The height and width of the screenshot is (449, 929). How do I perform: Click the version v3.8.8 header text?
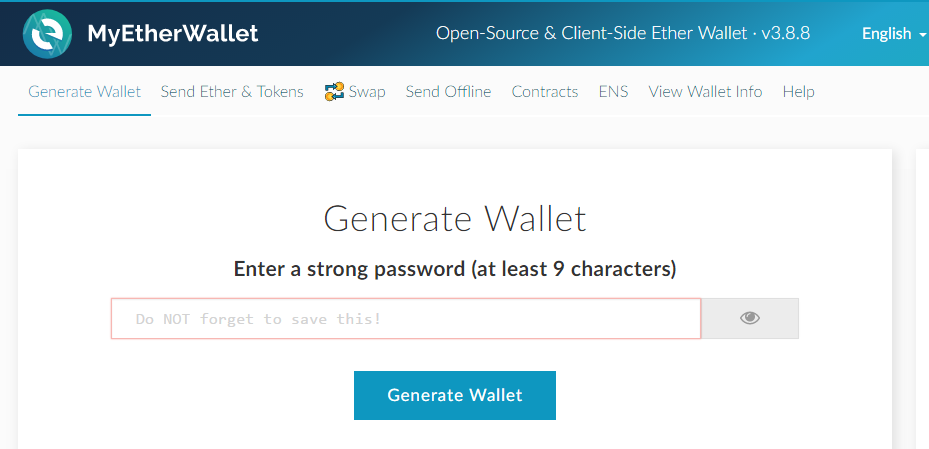pyautogui.click(x=786, y=34)
